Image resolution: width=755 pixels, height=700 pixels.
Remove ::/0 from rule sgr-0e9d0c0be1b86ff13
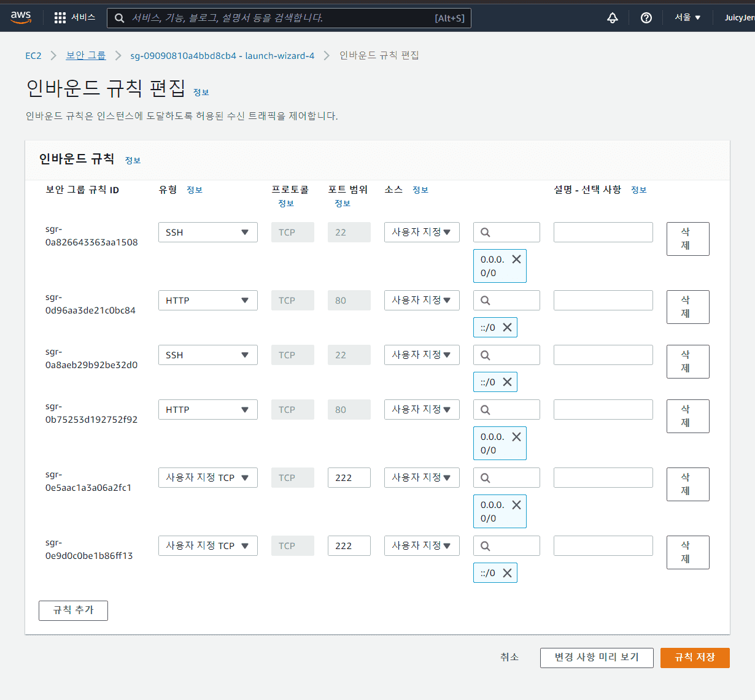(507, 573)
